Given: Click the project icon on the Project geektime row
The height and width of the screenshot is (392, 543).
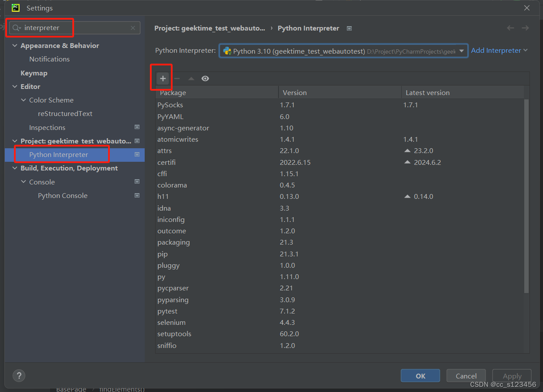Looking at the screenshot, I should [137, 141].
